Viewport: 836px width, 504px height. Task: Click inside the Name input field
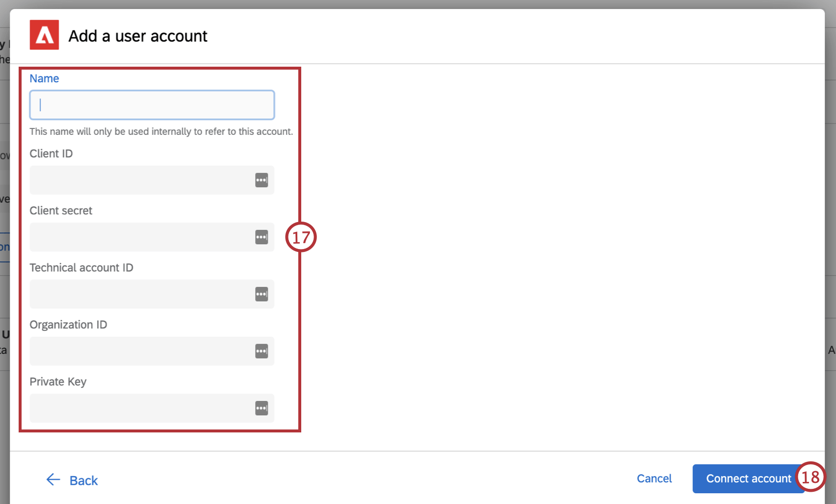tap(152, 104)
